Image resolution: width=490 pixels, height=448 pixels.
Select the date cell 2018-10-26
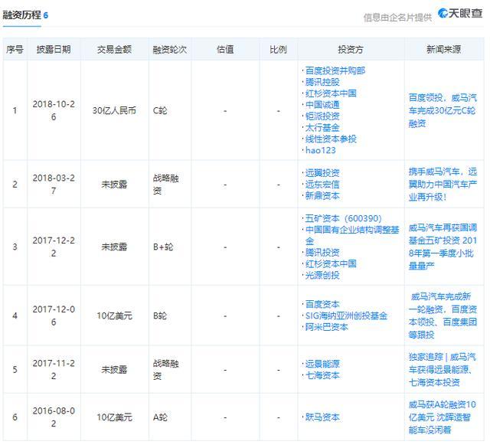tap(54, 110)
